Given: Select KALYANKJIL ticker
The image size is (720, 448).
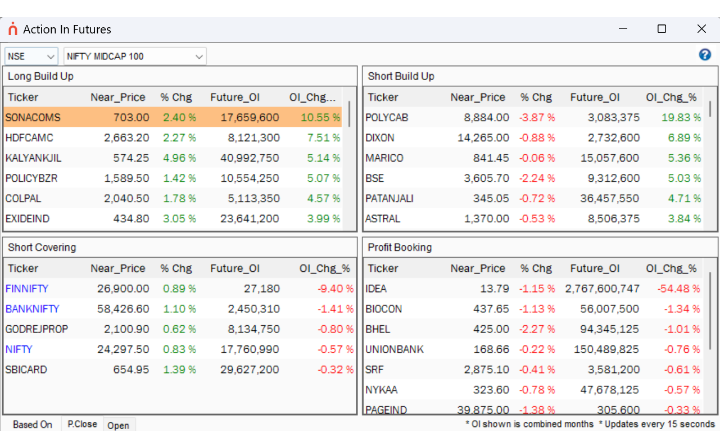Looking at the screenshot, I should [33, 158].
